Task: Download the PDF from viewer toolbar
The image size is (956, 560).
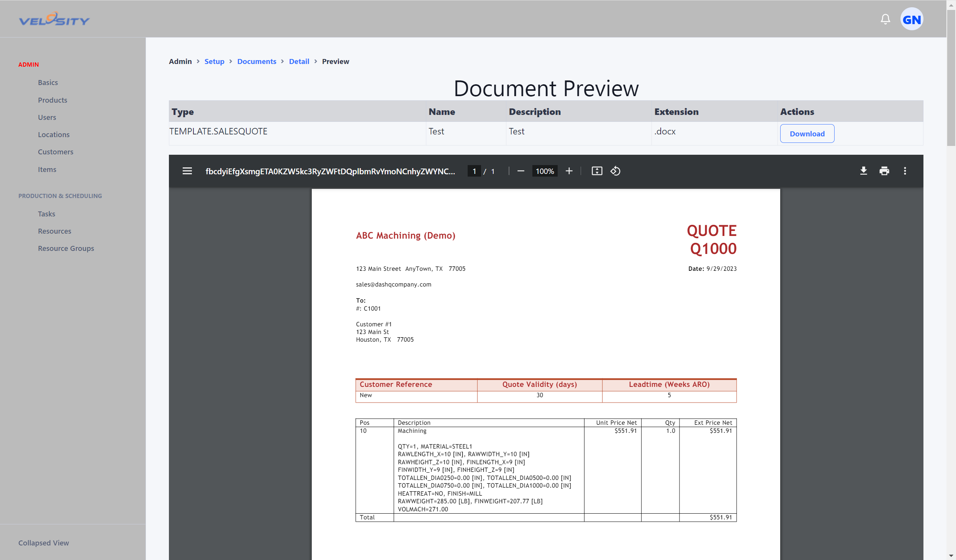Action: tap(863, 171)
